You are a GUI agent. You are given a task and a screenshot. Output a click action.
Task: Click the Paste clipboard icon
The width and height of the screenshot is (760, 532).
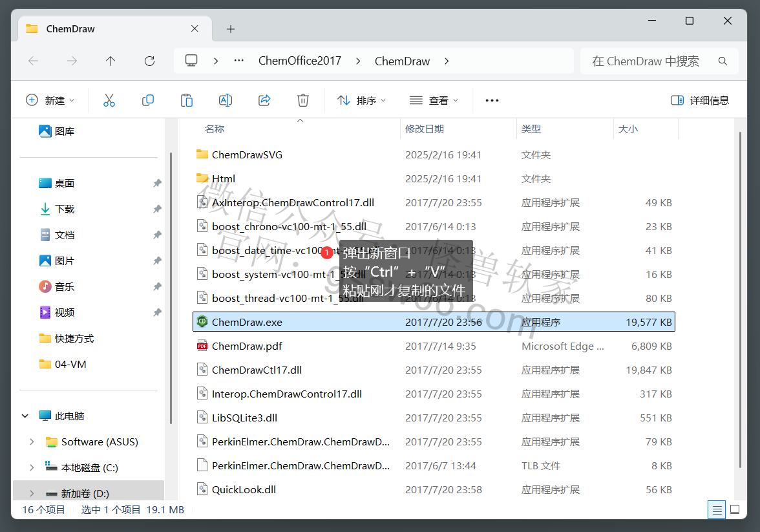pyautogui.click(x=187, y=100)
